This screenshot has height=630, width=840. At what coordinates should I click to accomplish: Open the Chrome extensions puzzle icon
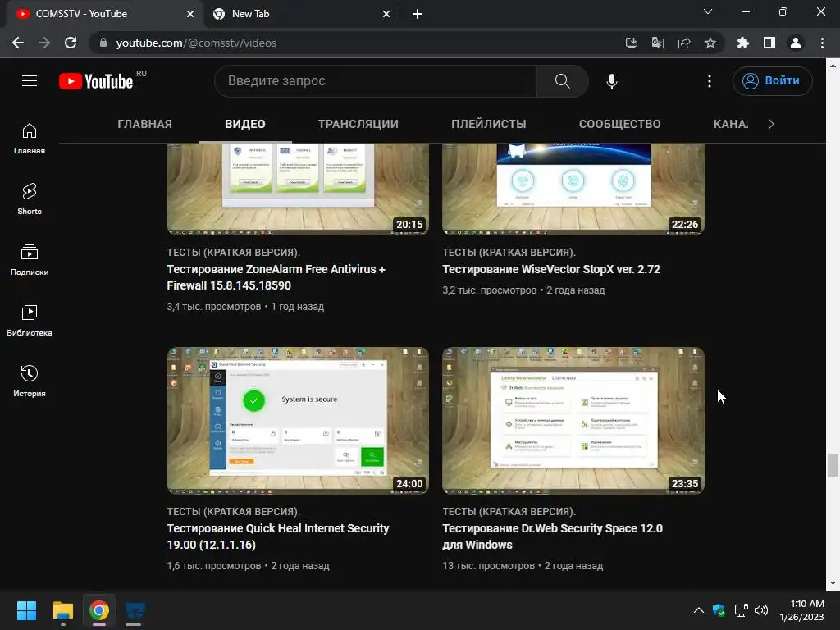742,43
